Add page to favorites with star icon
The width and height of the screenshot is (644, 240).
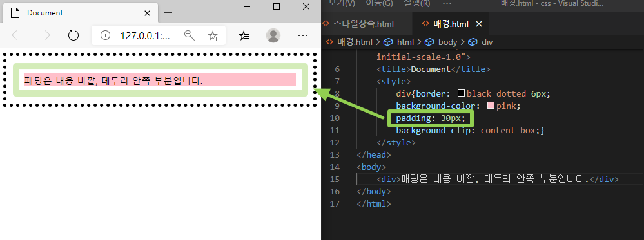(x=213, y=35)
